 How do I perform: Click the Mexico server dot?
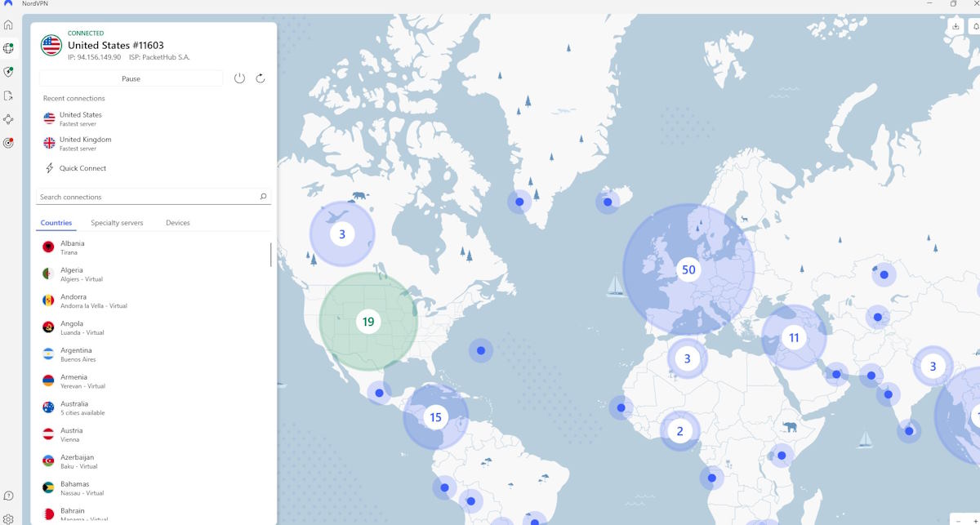coord(379,393)
